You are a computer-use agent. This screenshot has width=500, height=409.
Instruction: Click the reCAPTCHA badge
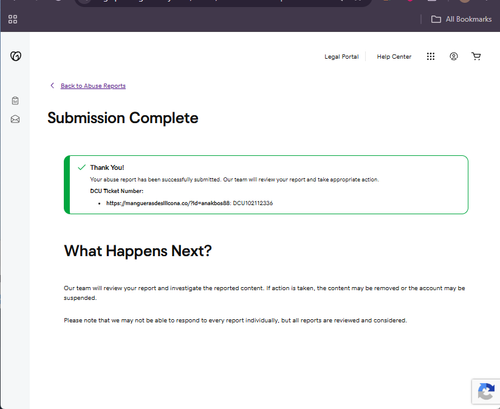pos(486,391)
